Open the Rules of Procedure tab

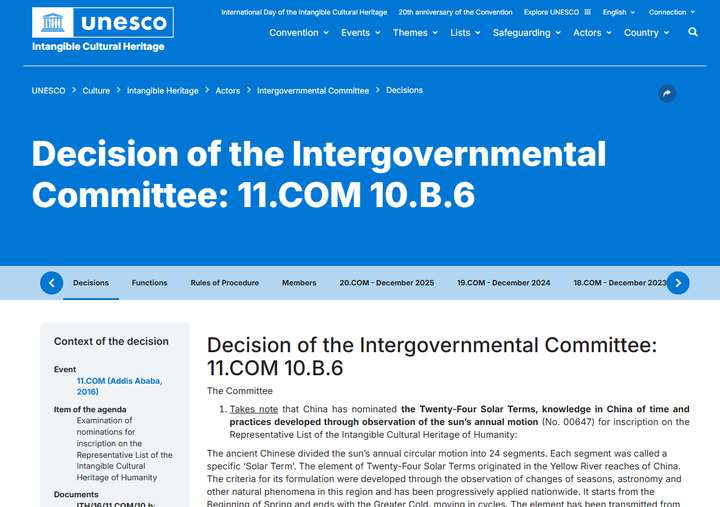click(225, 283)
